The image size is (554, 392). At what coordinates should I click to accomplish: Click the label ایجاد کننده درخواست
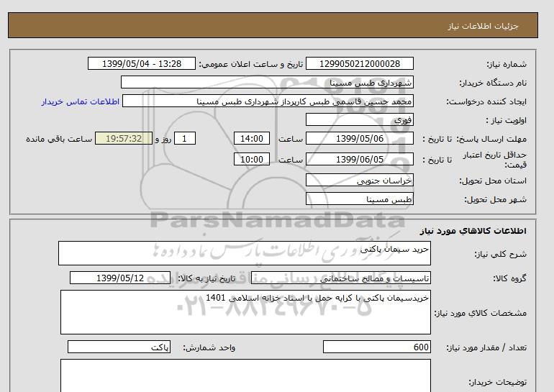tap(486, 101)
